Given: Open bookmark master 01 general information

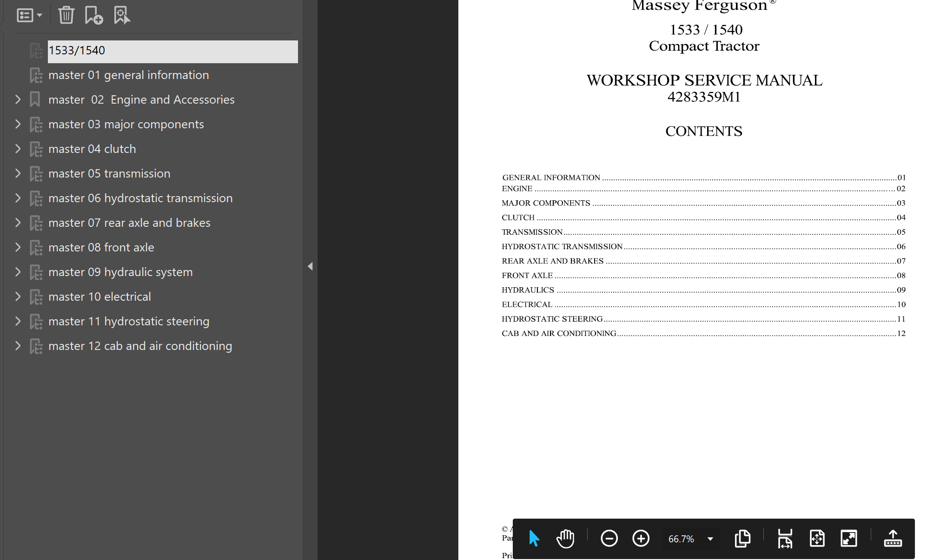Looking at the screenshot, I should 128,75.
